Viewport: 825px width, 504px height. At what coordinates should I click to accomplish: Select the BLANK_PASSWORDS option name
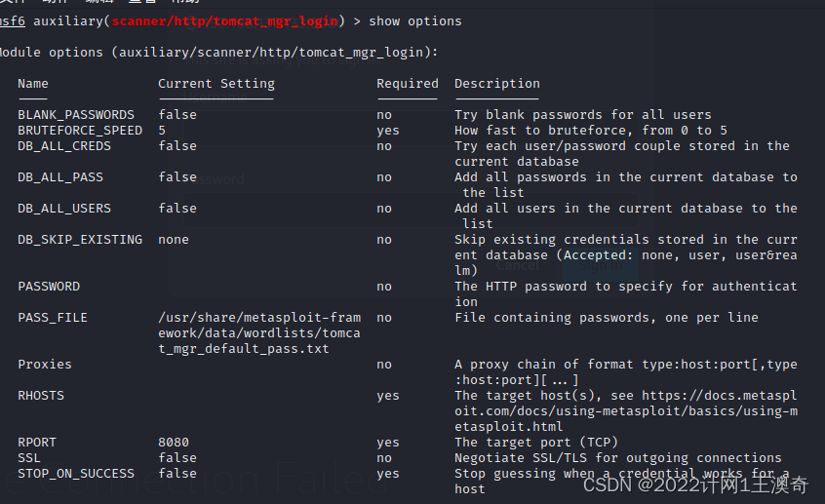(76, 115)
